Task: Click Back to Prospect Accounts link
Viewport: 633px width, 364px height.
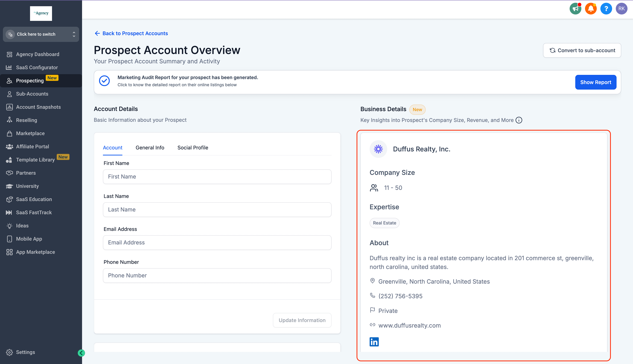Action: [x=131, y=33]
